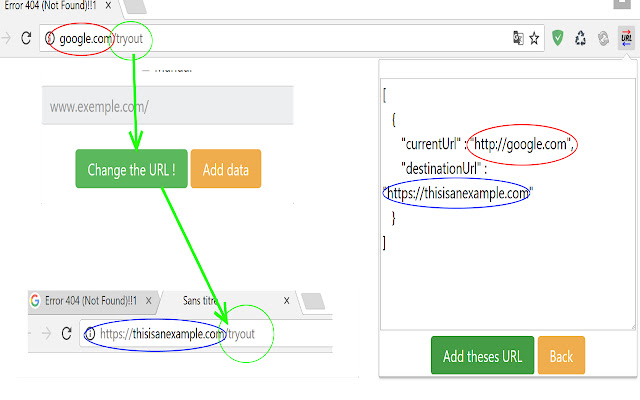Click the thisisanexample.com/tryout address bar

206,334
